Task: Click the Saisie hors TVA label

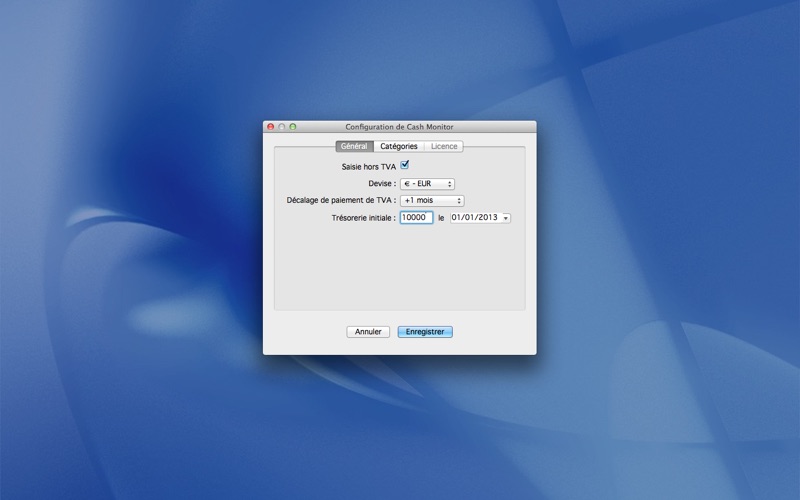Action: point(368,167)
